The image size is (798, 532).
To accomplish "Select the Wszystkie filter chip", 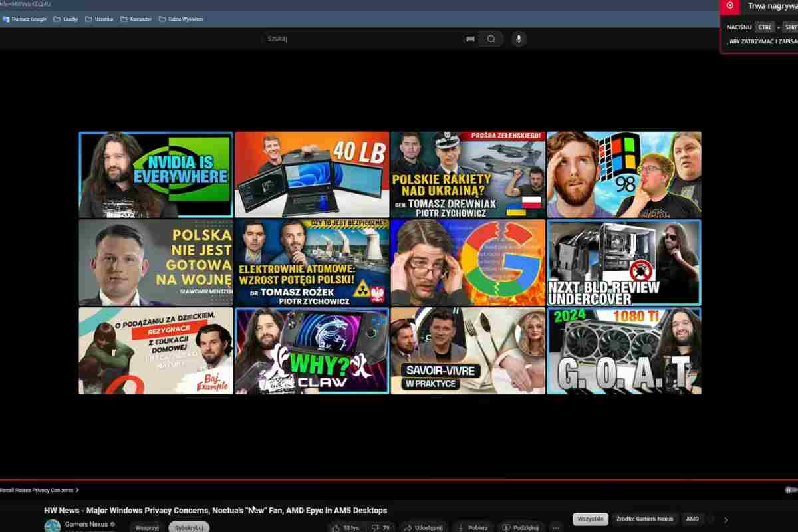I will 591,519.
